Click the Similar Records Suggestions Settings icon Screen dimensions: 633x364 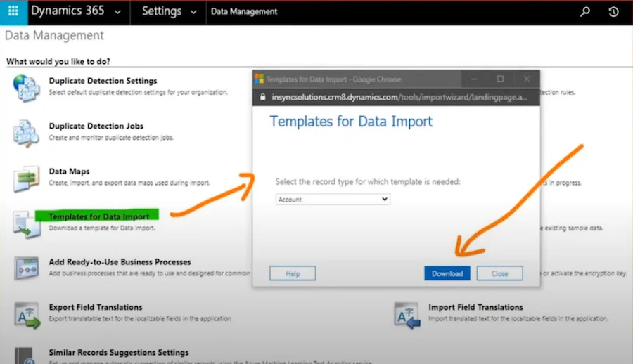(x=24, y=356)
